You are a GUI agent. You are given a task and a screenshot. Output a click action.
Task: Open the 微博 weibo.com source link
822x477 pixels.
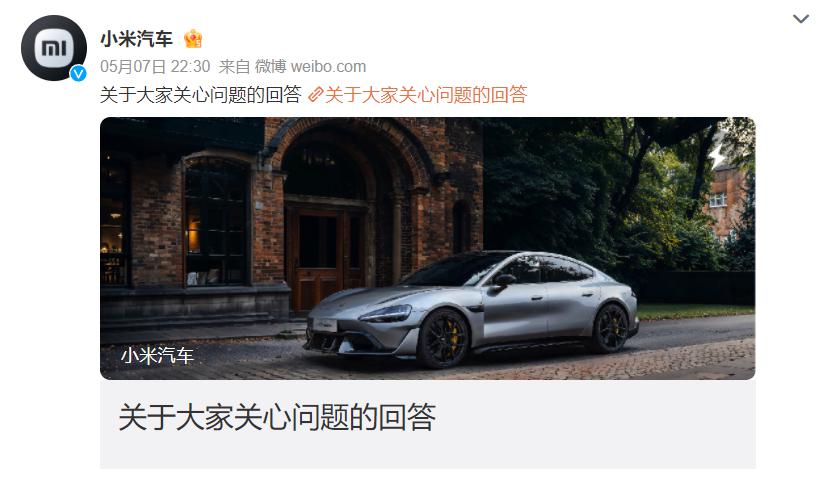tap(310, 67)
